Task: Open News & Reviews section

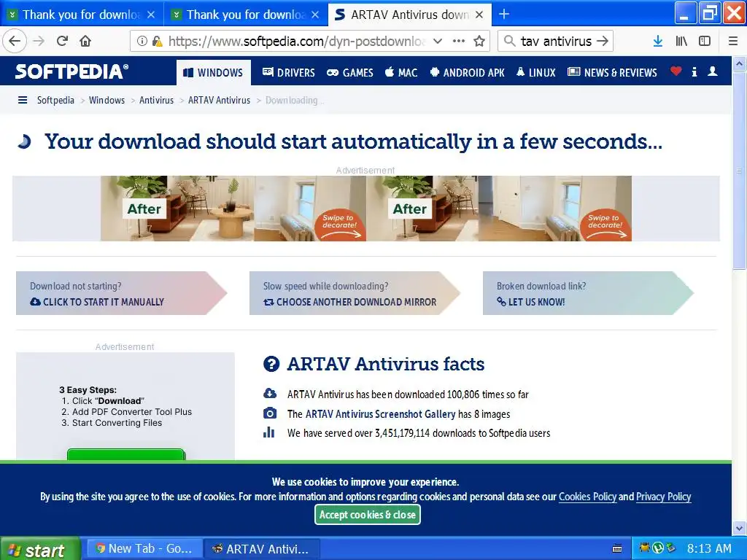Action: pos(612,72)
